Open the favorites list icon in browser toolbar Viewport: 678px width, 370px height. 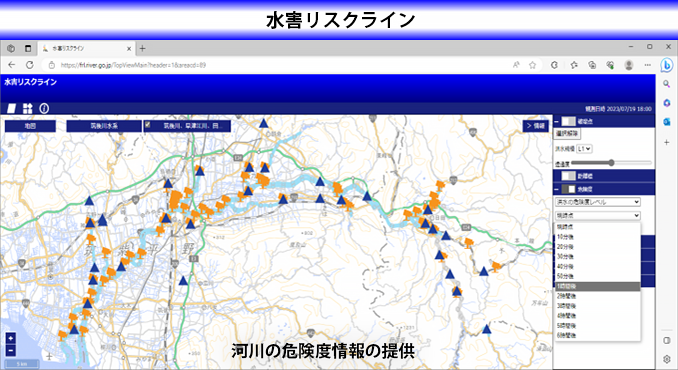574,65
